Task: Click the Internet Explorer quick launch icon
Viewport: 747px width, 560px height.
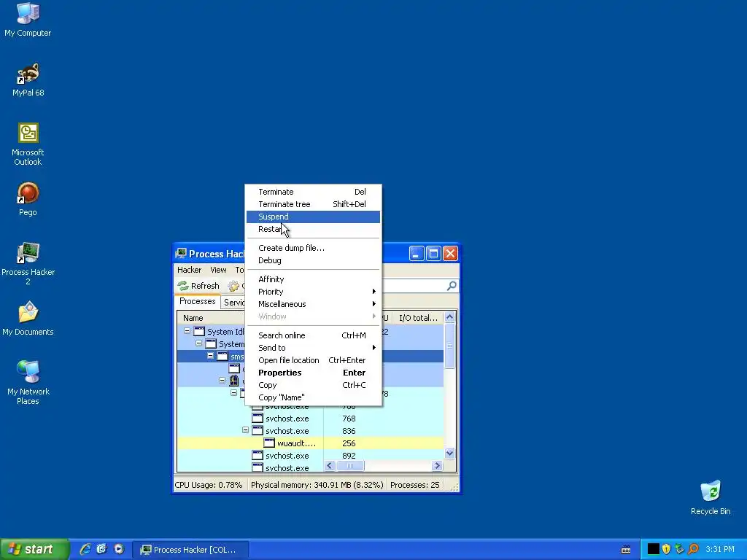Action: click(85, 549)
